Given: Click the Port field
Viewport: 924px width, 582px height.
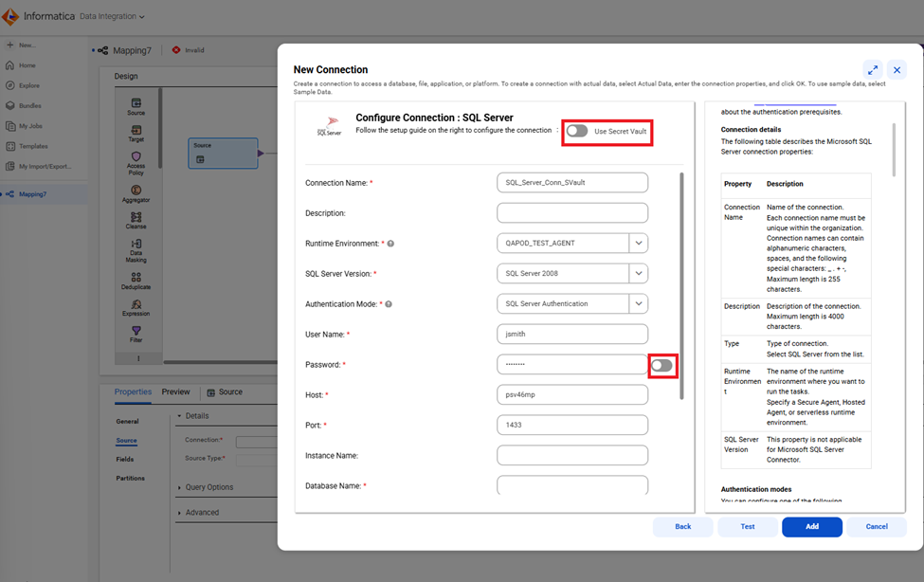Looking at the screenshot, I should (x=572, y=426).
